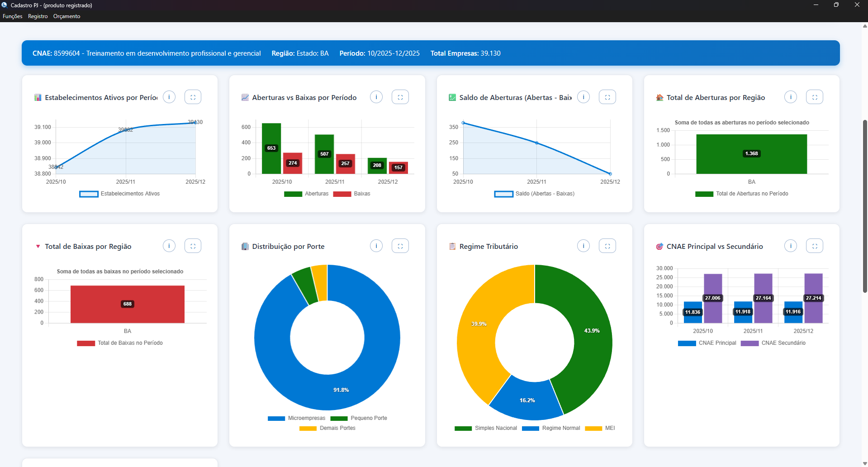Hide Microempresas in Distribuição por Porte legend
The width and height of the screenshot is (868, 467).
coord(297,418)
